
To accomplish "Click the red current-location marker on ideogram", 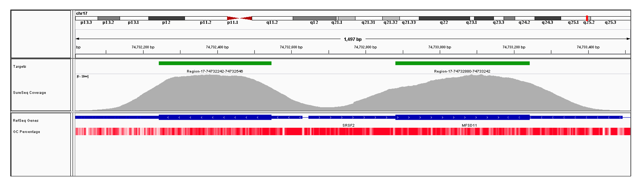I will pos(587,18).
